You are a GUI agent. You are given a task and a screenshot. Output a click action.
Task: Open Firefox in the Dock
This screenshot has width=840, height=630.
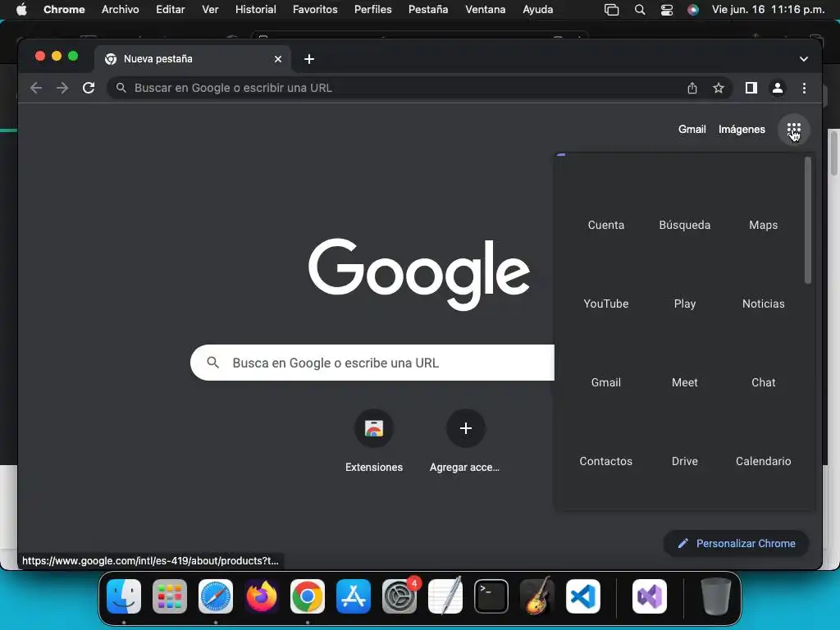pyautogui.click(x=262, y=596)
